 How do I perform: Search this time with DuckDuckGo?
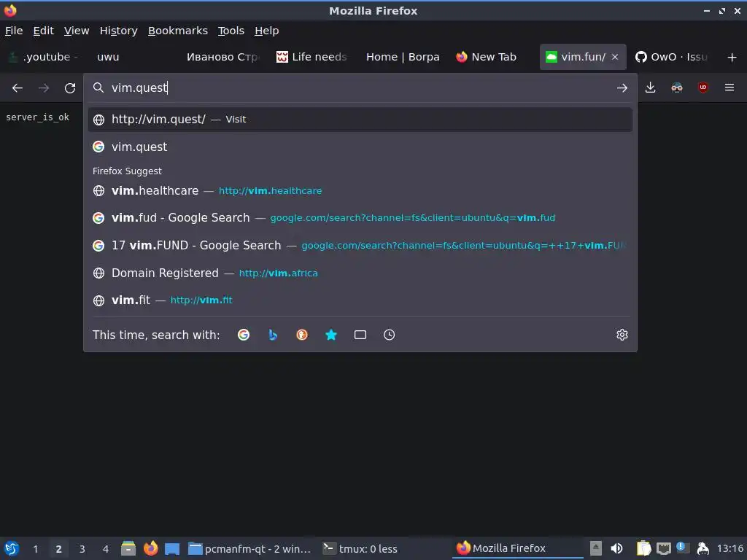click(301, 335)
